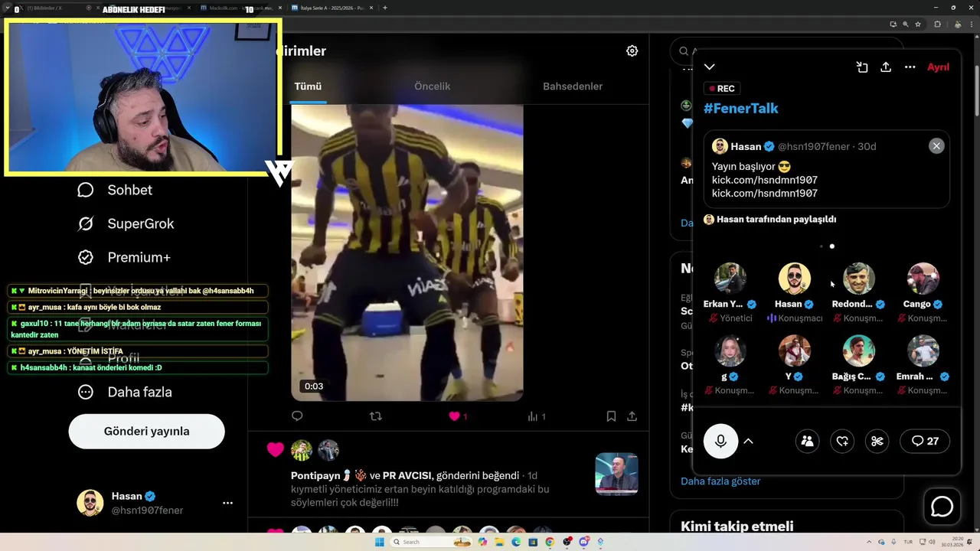
Task: Toggle bookmark on the video post
Action: click(x=611, y=416)
